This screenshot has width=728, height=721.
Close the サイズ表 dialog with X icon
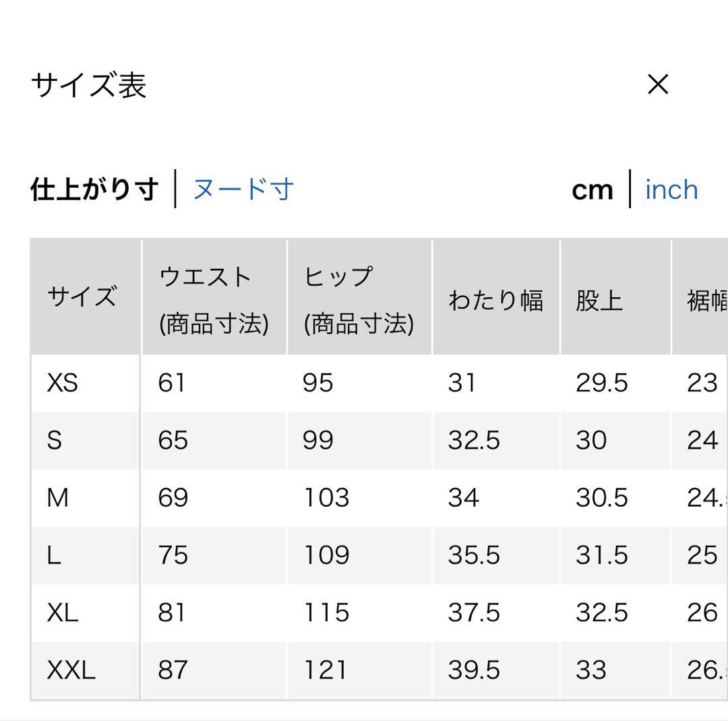pos(658,84)
